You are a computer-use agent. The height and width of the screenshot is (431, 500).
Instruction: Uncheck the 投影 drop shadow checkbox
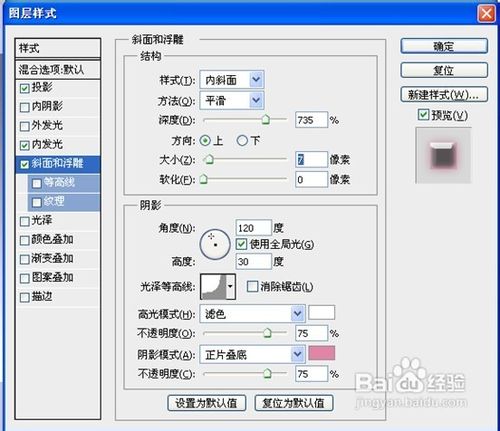click(x=25, y=88)
